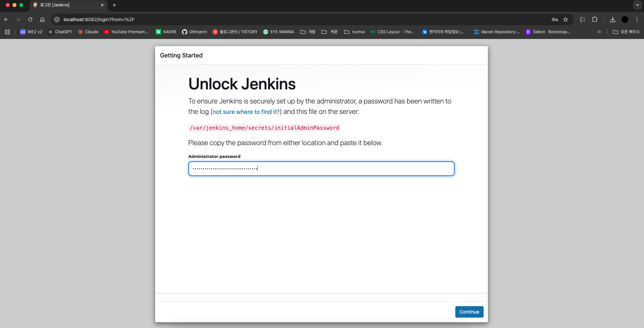Open OhHyerin GitHub bookmark
This screenshot has height=328, width=644.
click(195, 32)
